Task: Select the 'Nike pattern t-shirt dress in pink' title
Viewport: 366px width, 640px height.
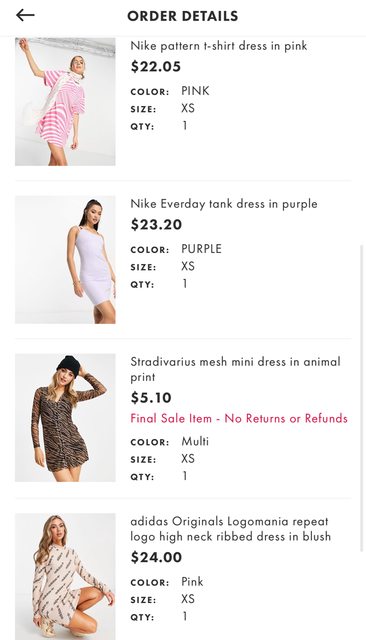Action: coord(219,46)
